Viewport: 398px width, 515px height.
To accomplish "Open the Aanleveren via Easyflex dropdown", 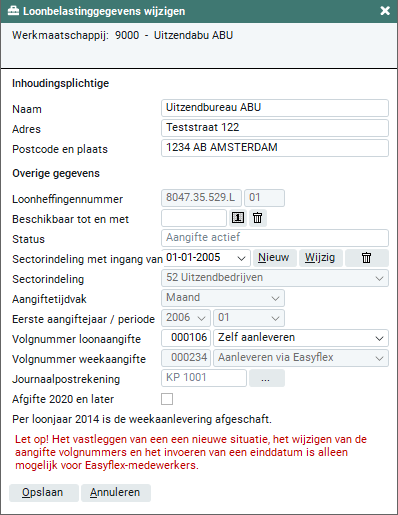I will pyautogui.click(x=301, y=358).
